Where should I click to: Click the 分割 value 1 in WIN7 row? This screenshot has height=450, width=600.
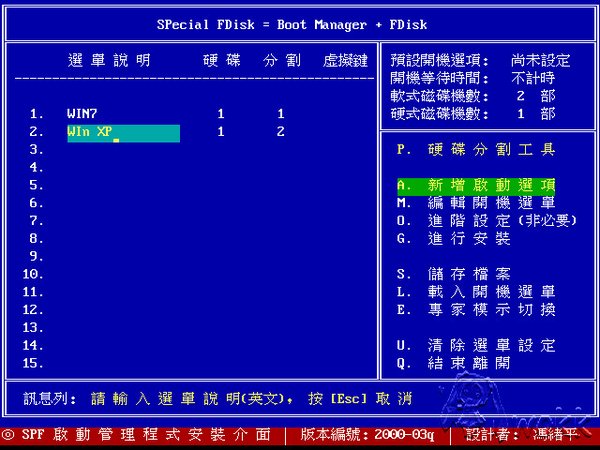coord(281,114)
